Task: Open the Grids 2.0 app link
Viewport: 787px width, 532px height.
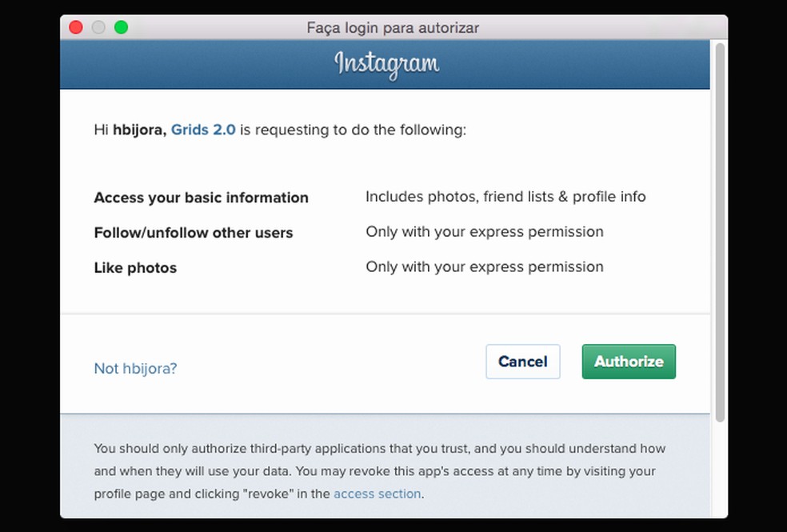Action: pos(203,129)
